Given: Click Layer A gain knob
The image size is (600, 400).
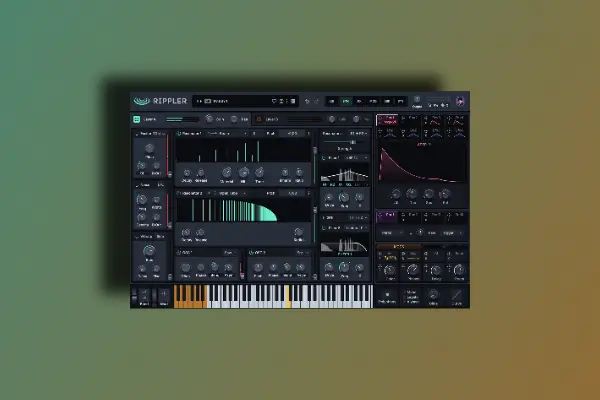Looking at the screenshot, I should pyautogui.click(x=209, y=119).
